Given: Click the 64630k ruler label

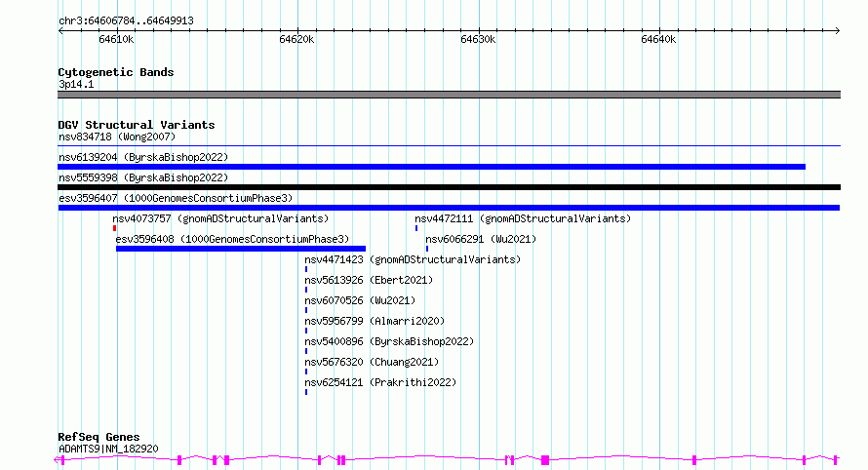Looking at the screenshot, I should point(478,39).
